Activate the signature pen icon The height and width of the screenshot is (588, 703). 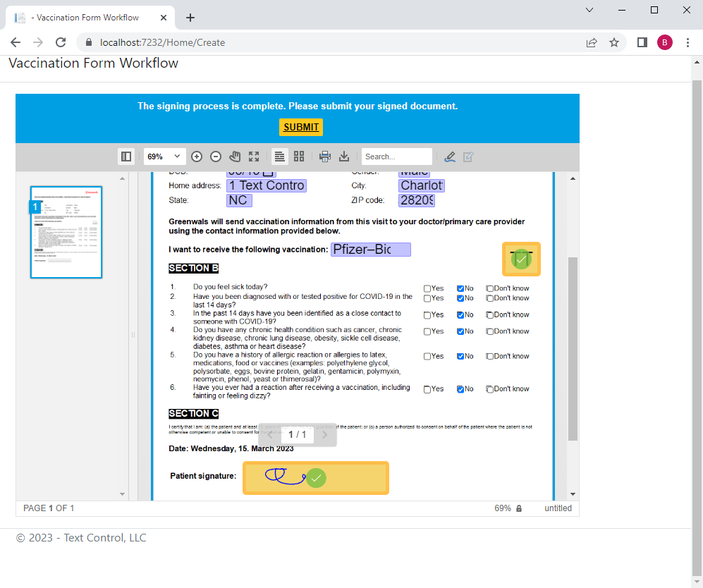[x=450, y=157]
